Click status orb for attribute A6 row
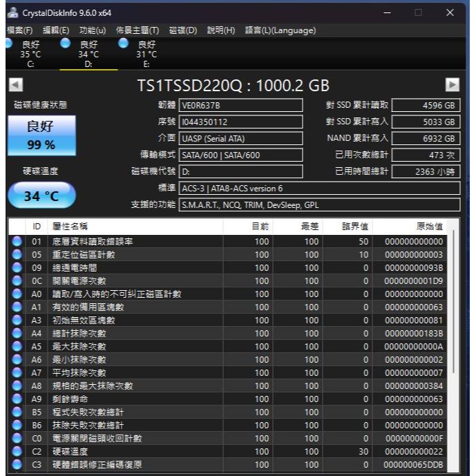 tap(17, 359)
